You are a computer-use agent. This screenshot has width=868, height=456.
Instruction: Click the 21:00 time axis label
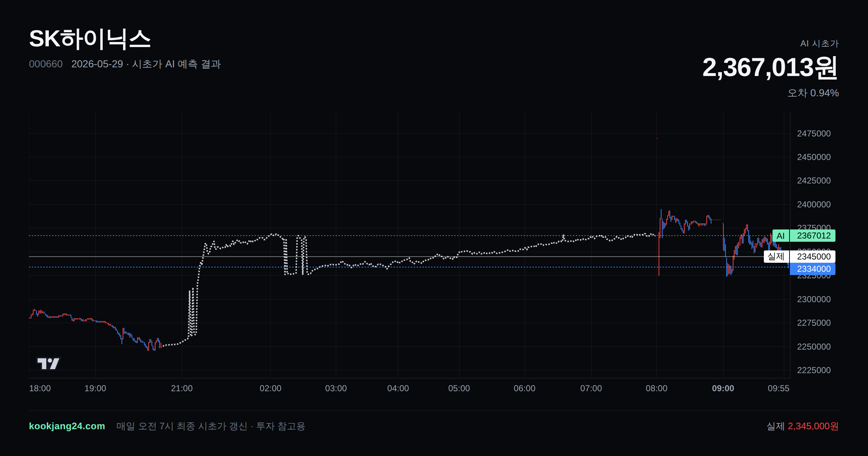click(182, 388)
